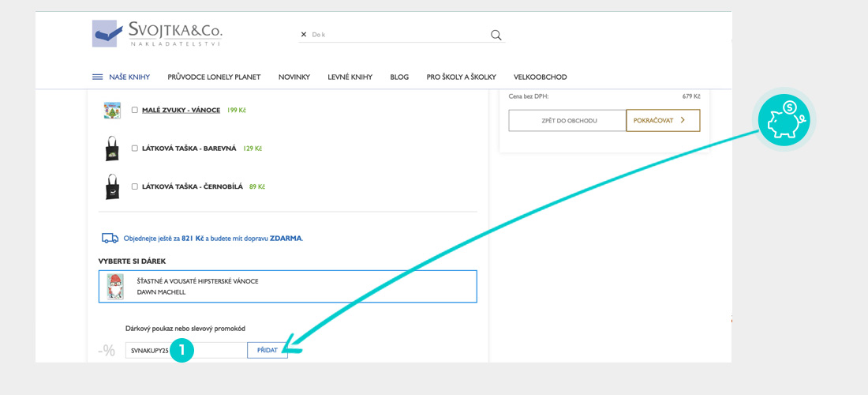Clear search with the X icon
This screenshot has height=395, width=868.
click(303, 35)
